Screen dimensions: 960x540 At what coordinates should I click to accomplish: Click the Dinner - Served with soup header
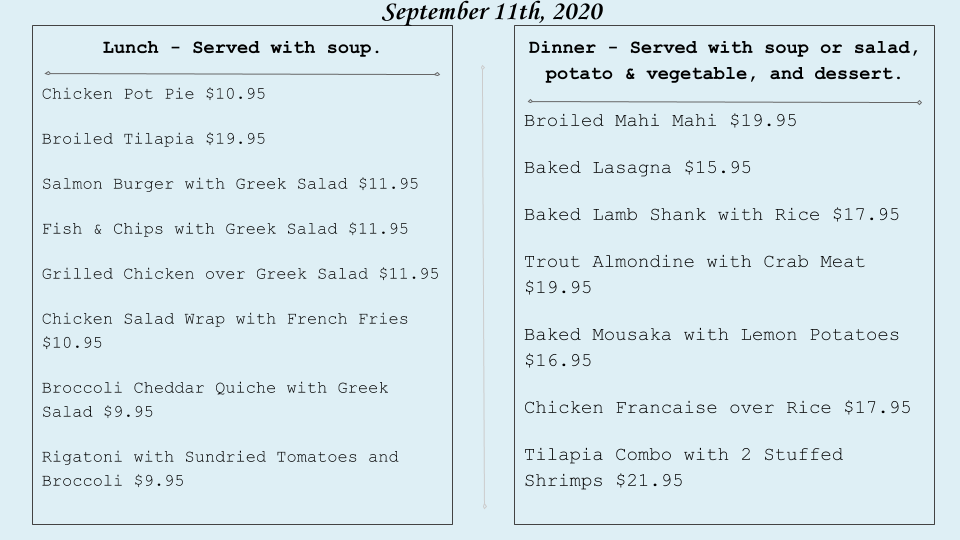pyautogui.click(x=724, y=61)
